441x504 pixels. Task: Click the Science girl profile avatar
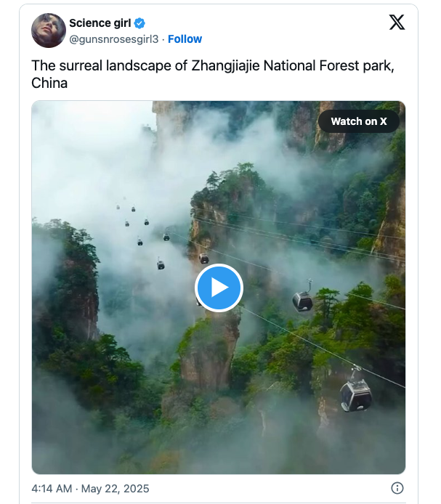click(49, 31)
